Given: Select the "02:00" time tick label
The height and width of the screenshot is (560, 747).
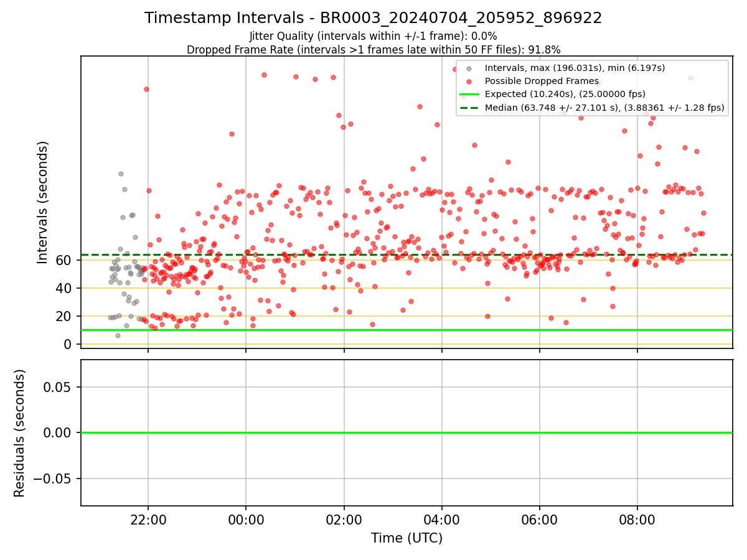Looking at the screenshot, I should pyautogui.click(x=344, y=520).
